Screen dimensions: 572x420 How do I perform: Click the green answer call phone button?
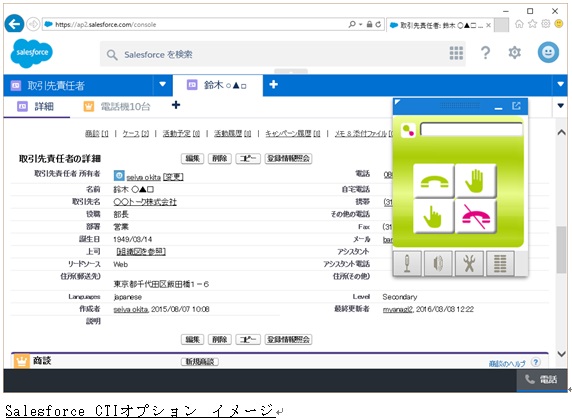[x=434, y=181]
